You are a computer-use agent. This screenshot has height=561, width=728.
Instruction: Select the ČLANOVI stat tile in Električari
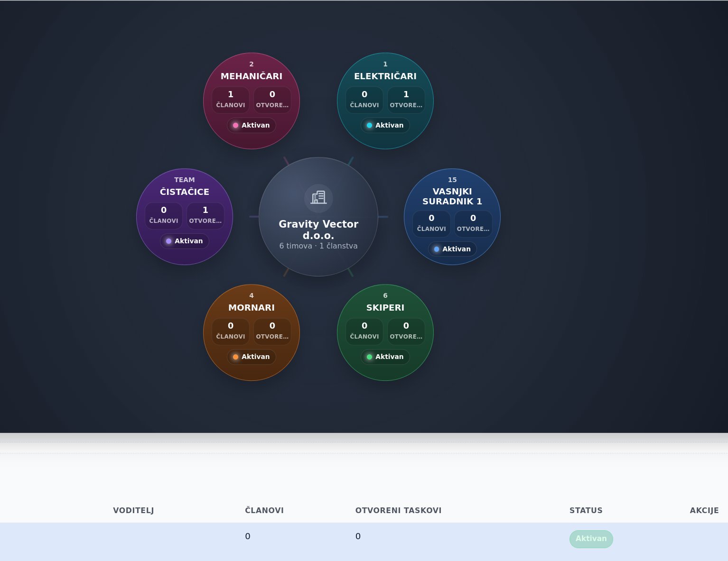(x=364, y=100)
